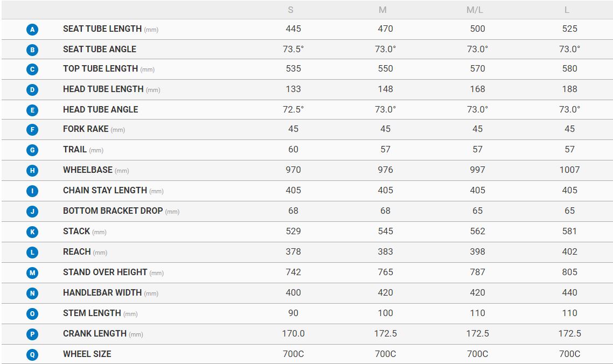This screenshot has height=364, width=613.
Task: Select the REACH row label
Action: (x=77, y=252)
